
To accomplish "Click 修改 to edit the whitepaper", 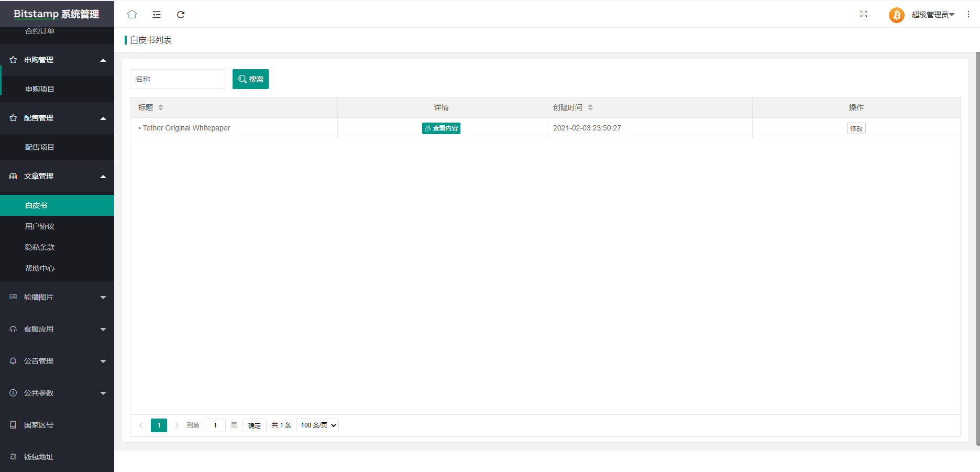I will click(856, 128).
